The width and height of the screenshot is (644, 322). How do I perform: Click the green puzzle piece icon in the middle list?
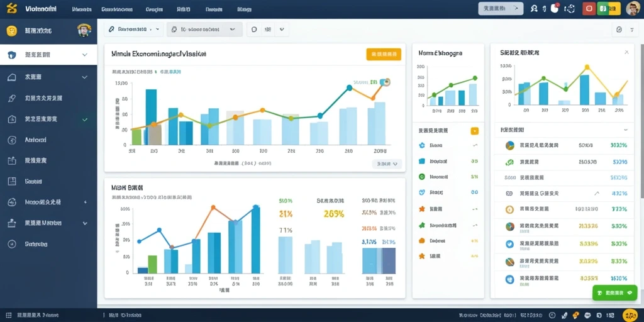pos(421,225)
